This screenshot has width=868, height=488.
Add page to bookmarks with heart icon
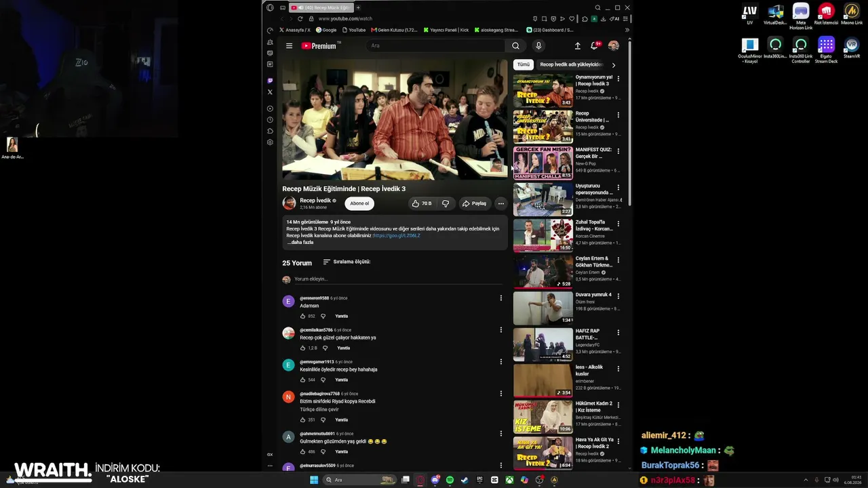point(571,19)
